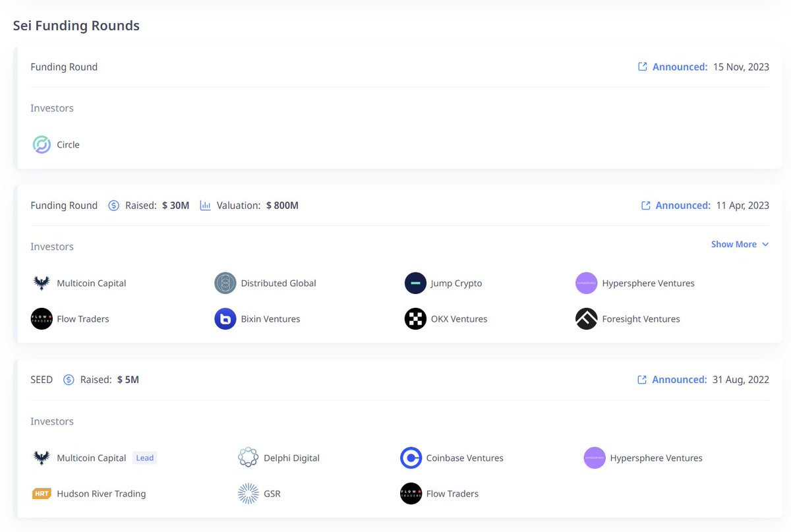Click the OKX Ventures logo
Viewport: 791px width, 532px height.
pos(415,319)
